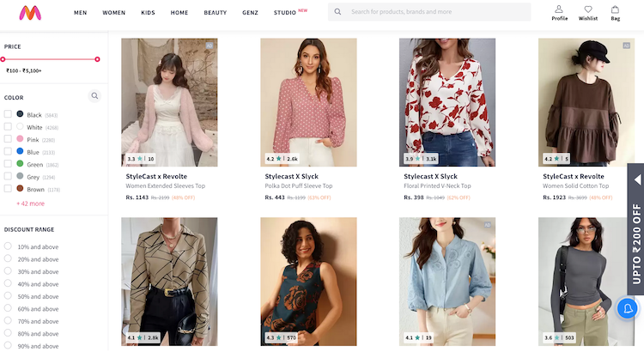Click 'Women Solid Cotton Top' title
The width and height of the screenshot is (644, 352).
coord(576,186)
